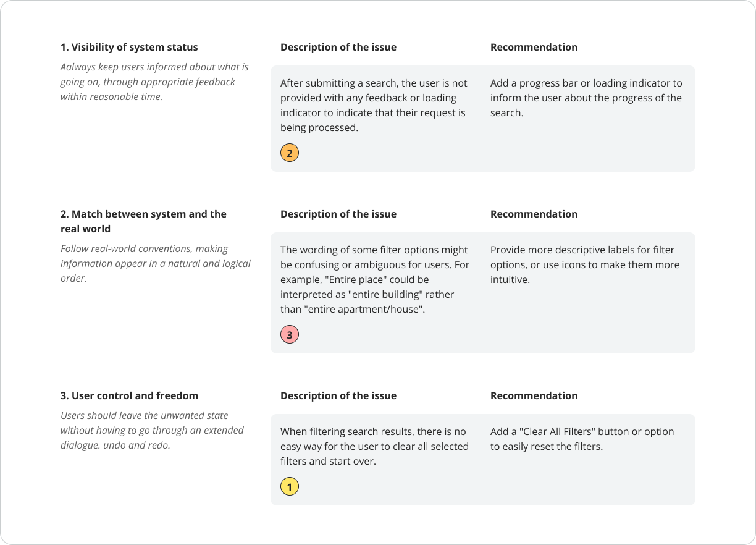Viewport: 756px width, 545px height.
Task: Click the issue text about confusing filter wording
Action: point(374,279)
